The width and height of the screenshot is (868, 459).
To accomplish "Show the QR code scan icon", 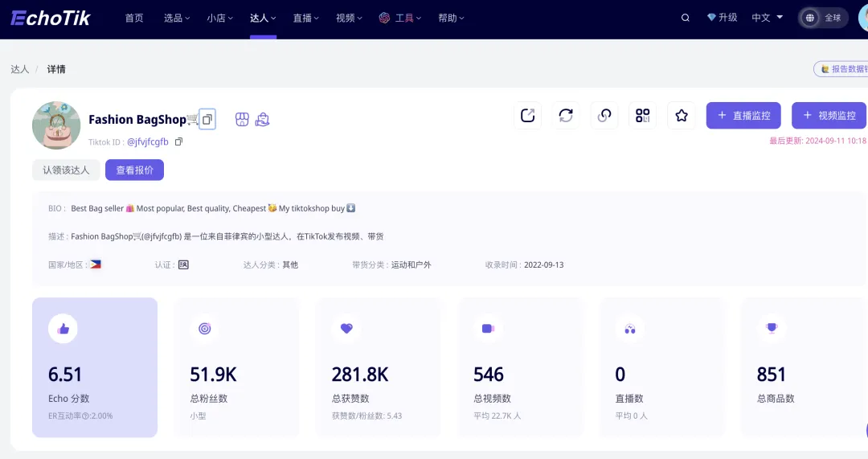I will (x=642, y=115).
